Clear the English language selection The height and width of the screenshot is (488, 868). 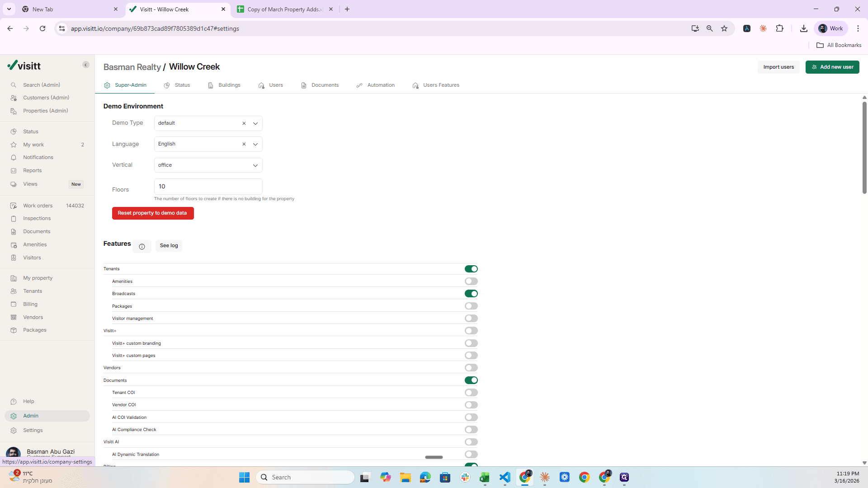(244, 144)
